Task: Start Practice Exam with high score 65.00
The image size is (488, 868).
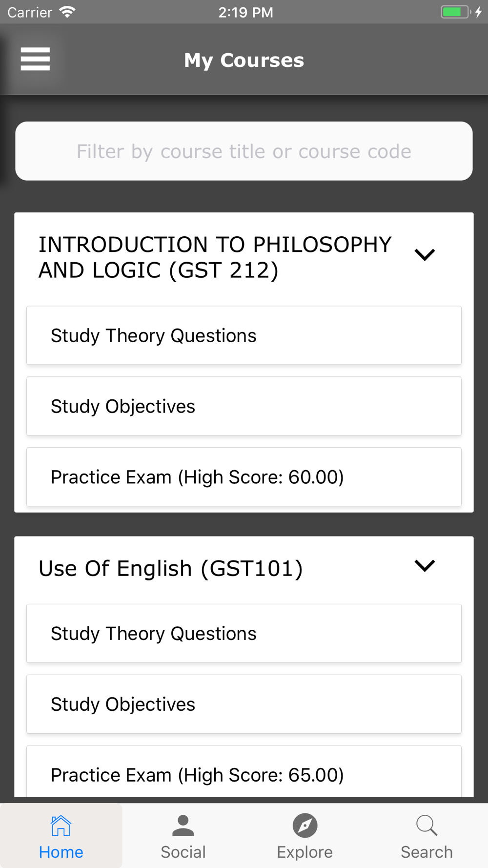Action: pyautogui.click(x=244, y=774)
